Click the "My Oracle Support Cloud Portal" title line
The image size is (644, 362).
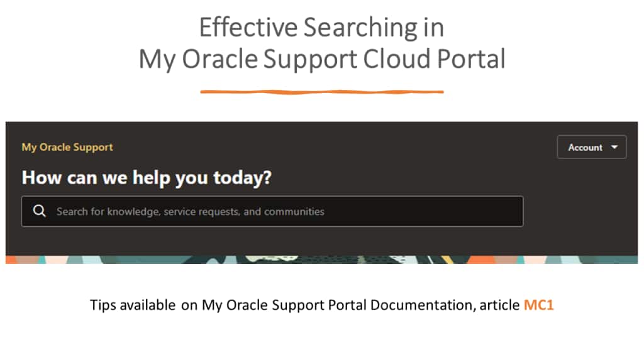click(x=321, y=59)
